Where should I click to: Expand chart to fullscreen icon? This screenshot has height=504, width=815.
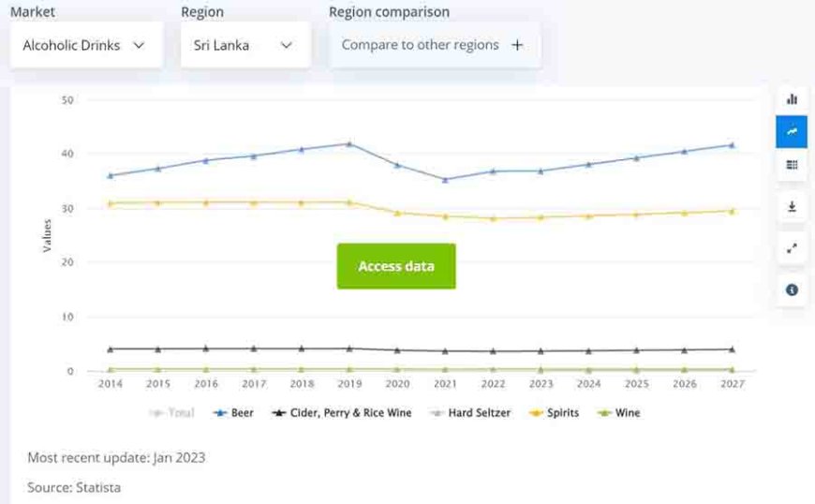tap(792, 248)
